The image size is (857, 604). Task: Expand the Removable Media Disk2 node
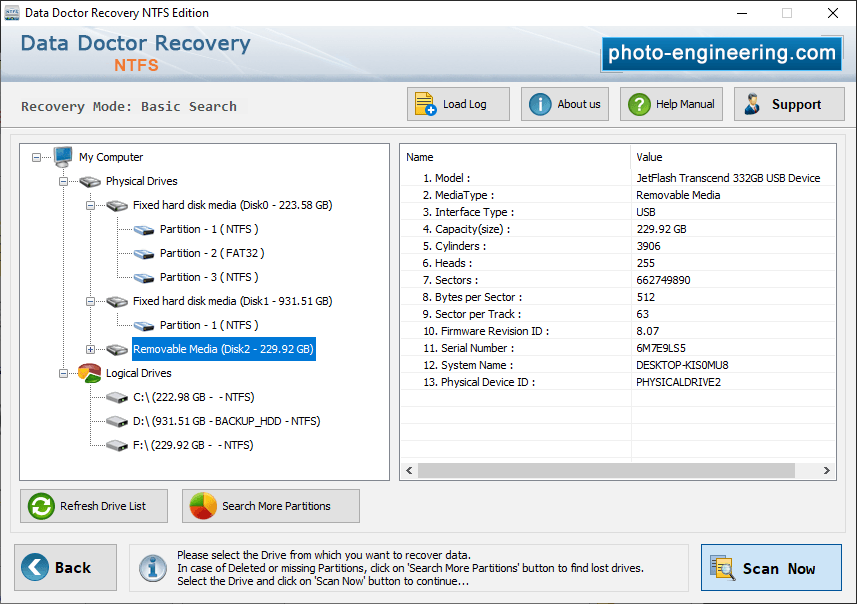[90, 349]
